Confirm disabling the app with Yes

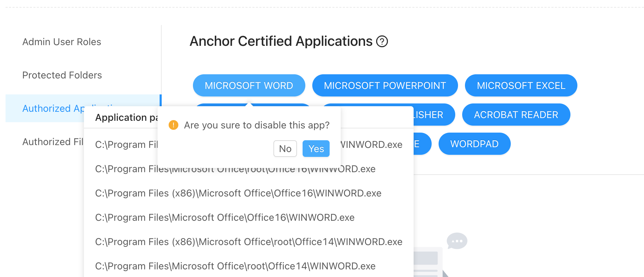click(316, 149)
